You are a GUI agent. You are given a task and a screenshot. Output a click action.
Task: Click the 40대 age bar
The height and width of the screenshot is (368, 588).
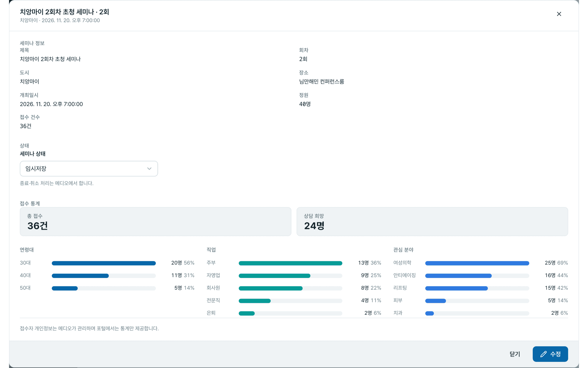coord(104,276)
